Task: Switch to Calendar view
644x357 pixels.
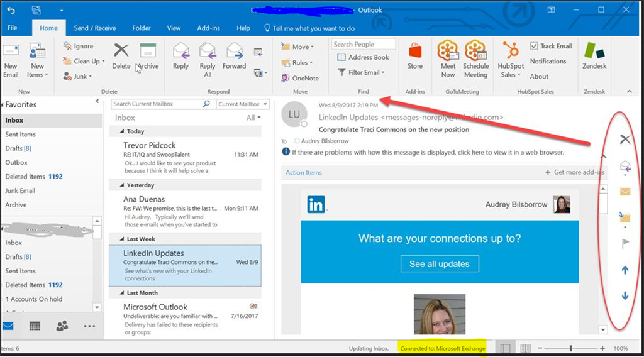Action: click(35, 326)
